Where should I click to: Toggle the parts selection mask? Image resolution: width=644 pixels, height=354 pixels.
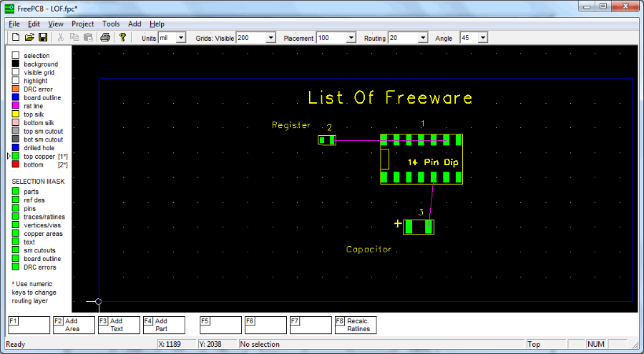(x=16, y=192)
